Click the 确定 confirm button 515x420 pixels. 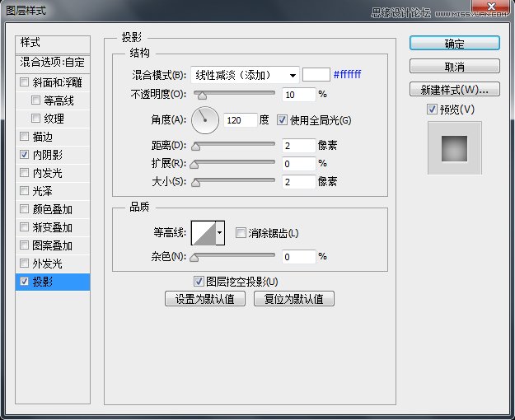click(x=454, y=44)
